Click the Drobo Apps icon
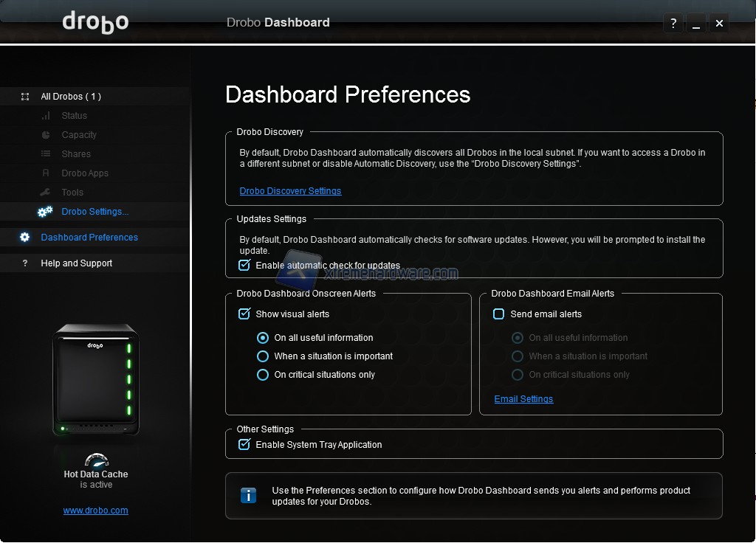756x543 pixels. [x=46, y=173]
